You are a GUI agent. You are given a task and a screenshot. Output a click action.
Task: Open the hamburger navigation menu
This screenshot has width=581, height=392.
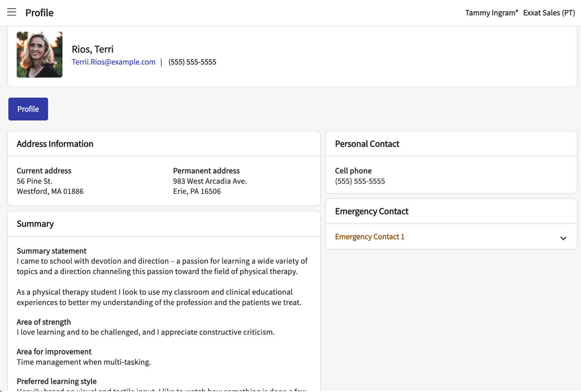pos(12,12)
